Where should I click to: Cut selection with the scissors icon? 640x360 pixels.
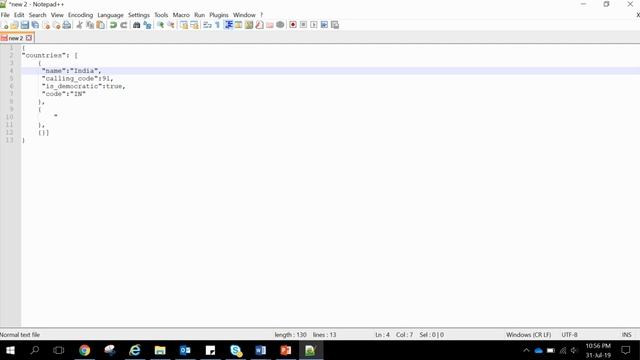click(80, 25)
